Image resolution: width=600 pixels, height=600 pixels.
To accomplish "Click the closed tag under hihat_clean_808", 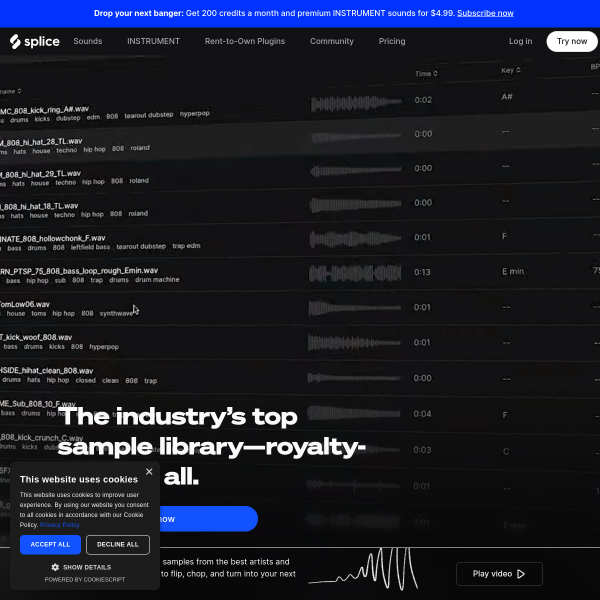I will pyautogui.click(x=86, y=380).
